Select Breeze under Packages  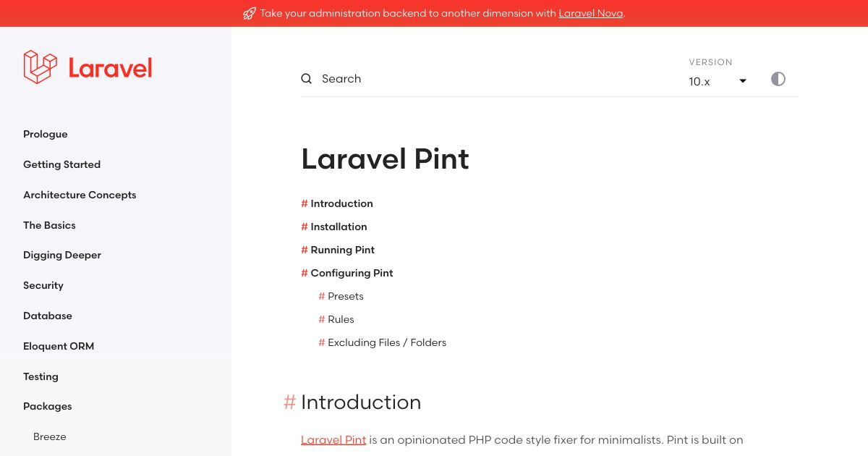[50, 436]
